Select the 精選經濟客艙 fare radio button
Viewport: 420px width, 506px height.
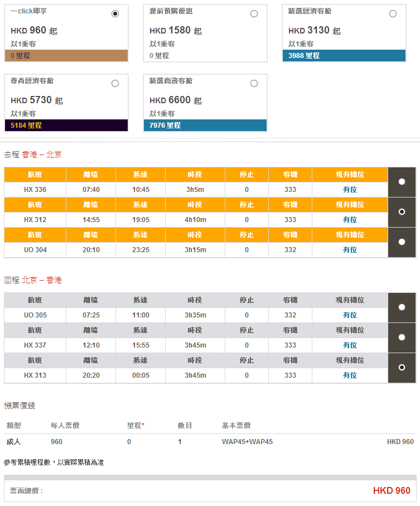pyautogui.click(x=393, y=14)
